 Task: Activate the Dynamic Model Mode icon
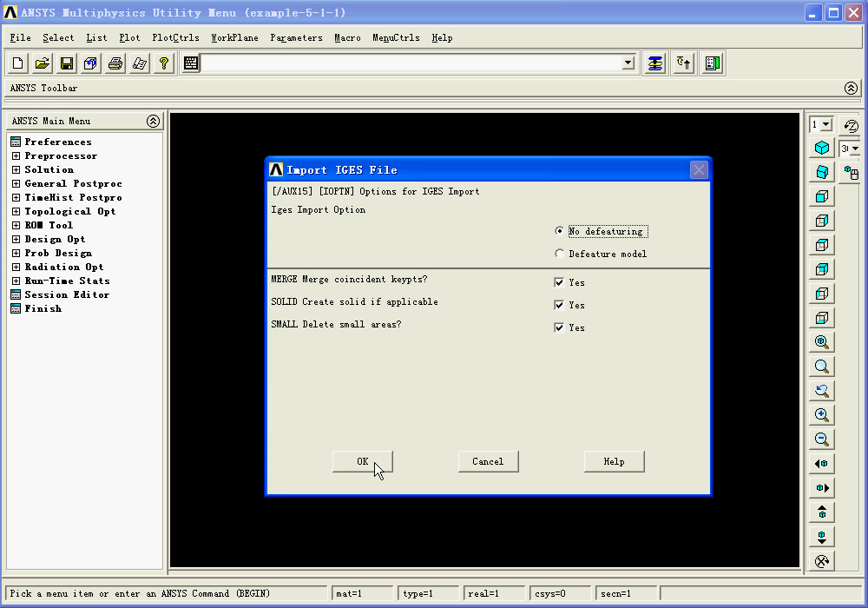pos(849,174)
